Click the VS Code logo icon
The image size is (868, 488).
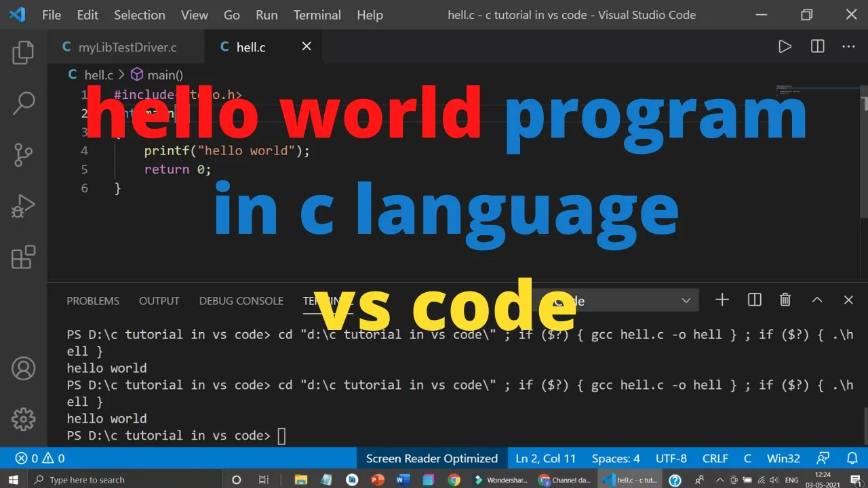(x=17, y=14)
